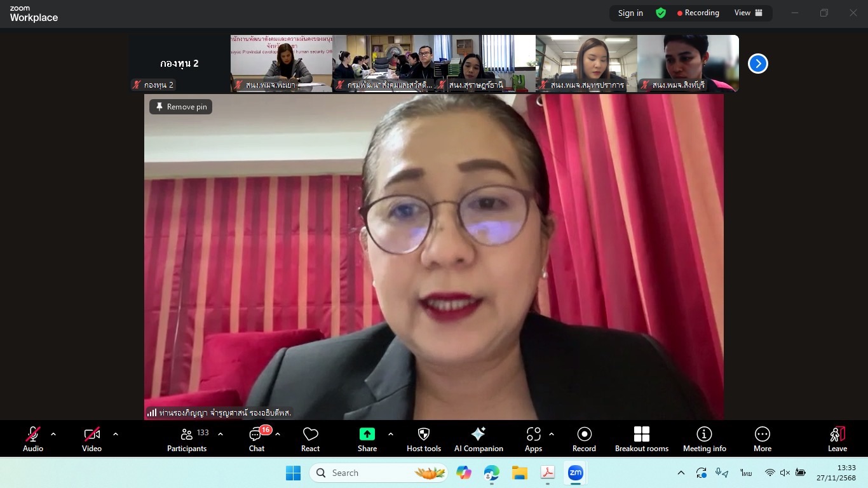
Task: Sign in to Zoom Workplace
Action: coord(630,13)
